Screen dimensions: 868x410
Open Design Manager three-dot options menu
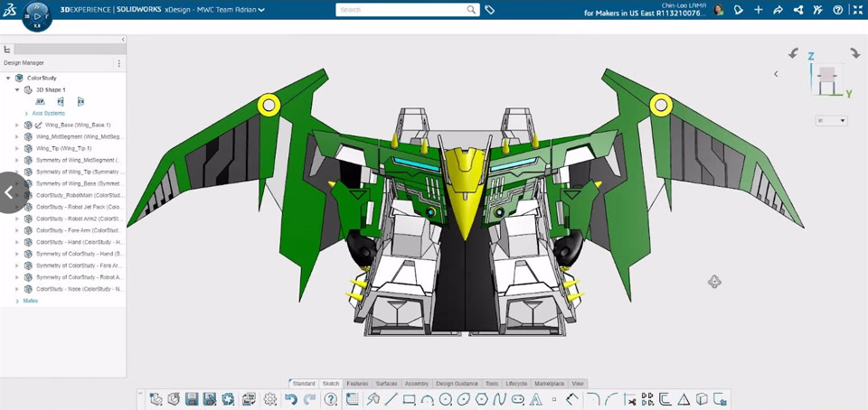point(118,63)
